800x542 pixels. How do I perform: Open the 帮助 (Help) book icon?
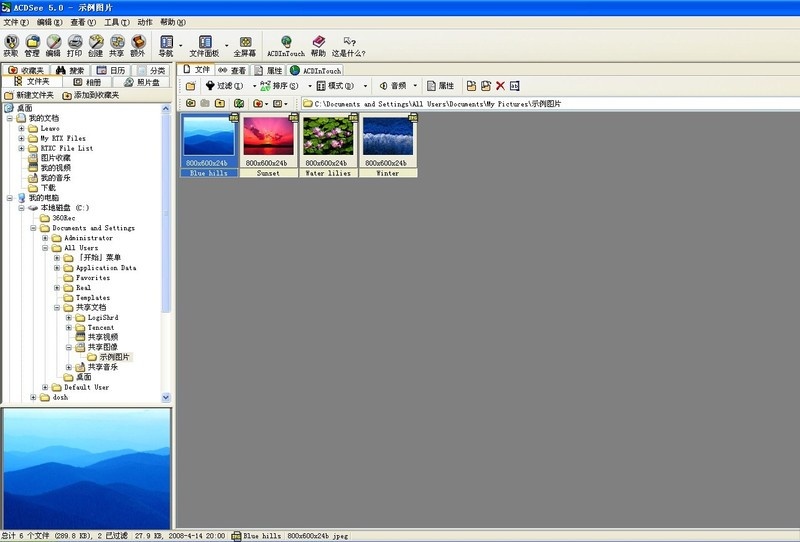(x=318, y=46)
